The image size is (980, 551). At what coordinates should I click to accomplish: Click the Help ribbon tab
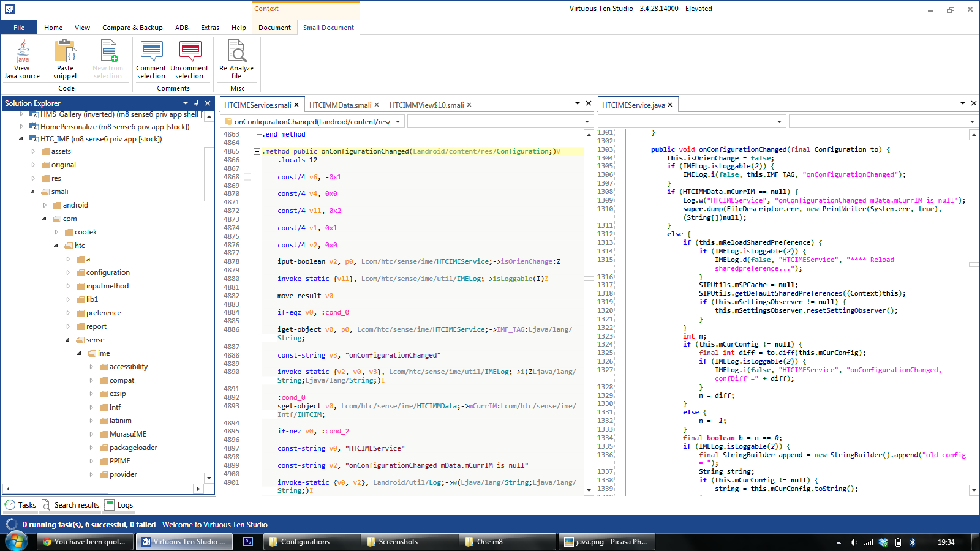(x=239, y=28)
